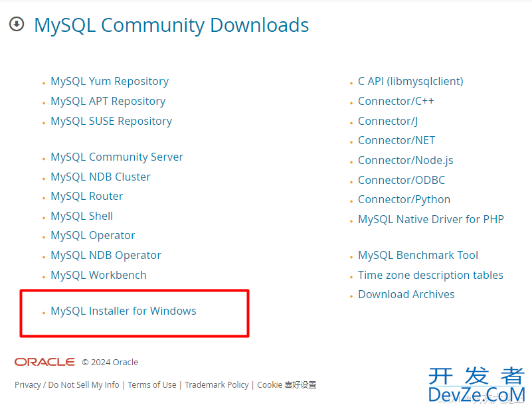Click the Oracle logo in footer

pos(44,362)
